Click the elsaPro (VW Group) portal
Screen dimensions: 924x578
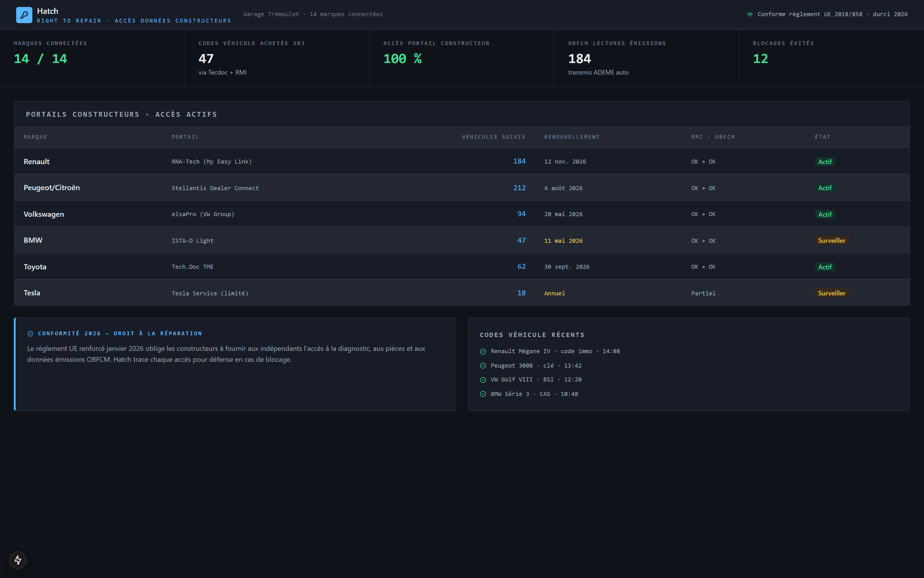(203, 214)
